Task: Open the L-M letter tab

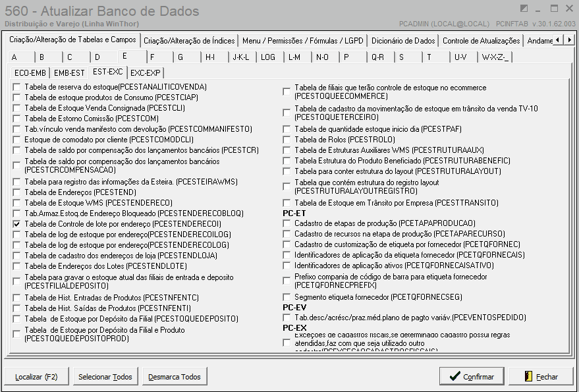Action: coord(298,57)
